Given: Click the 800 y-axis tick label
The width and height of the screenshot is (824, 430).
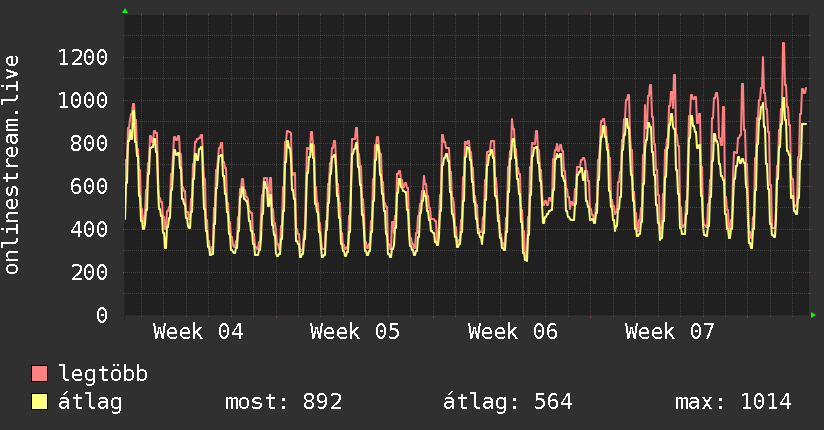Looking at the screenshot, I should pos(88,143).
